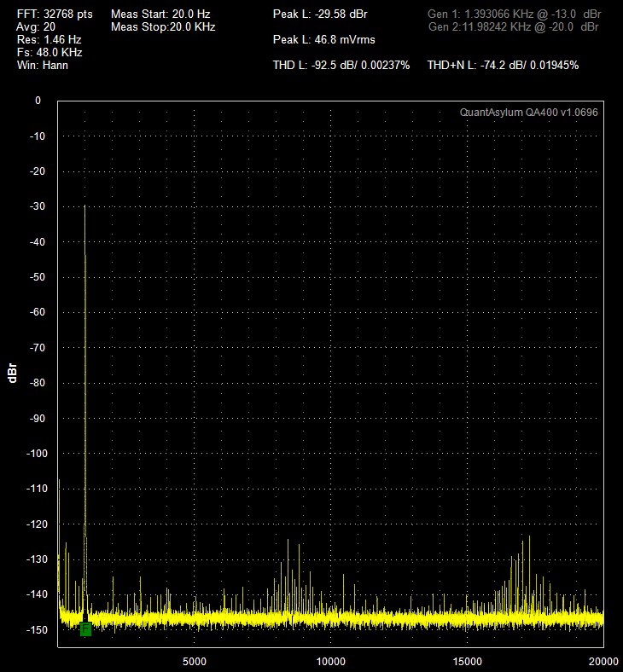
Task: Click the Res: 1.46 Hz value
Action: pos(49,40)
